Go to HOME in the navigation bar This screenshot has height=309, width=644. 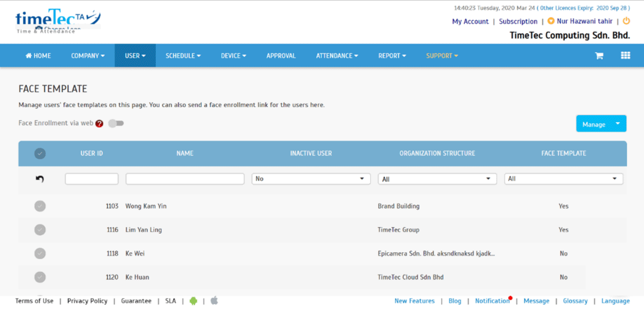point(38,56)
